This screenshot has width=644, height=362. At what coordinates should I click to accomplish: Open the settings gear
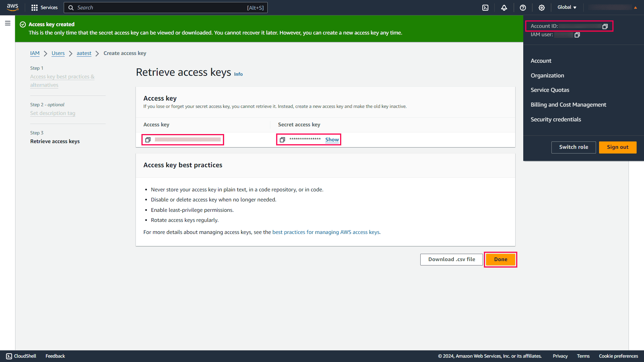pyautogui.click(x=541, y=7)
